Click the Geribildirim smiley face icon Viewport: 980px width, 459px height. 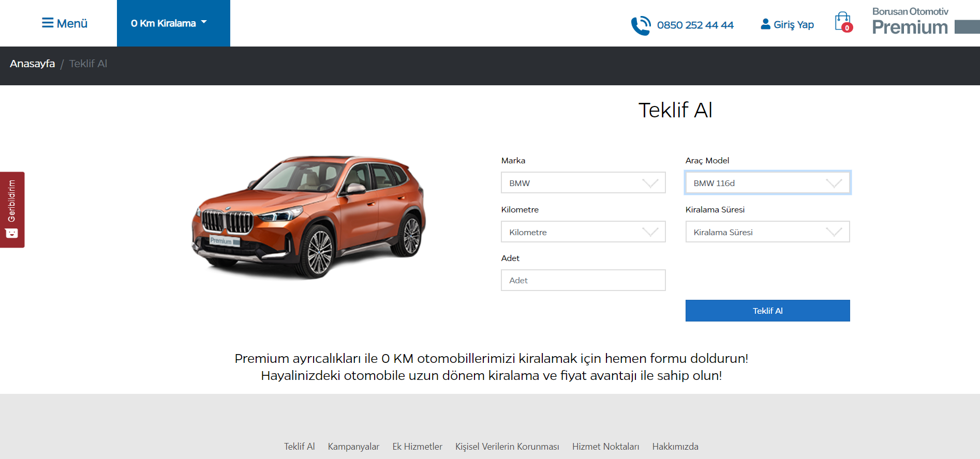(12, 233)
